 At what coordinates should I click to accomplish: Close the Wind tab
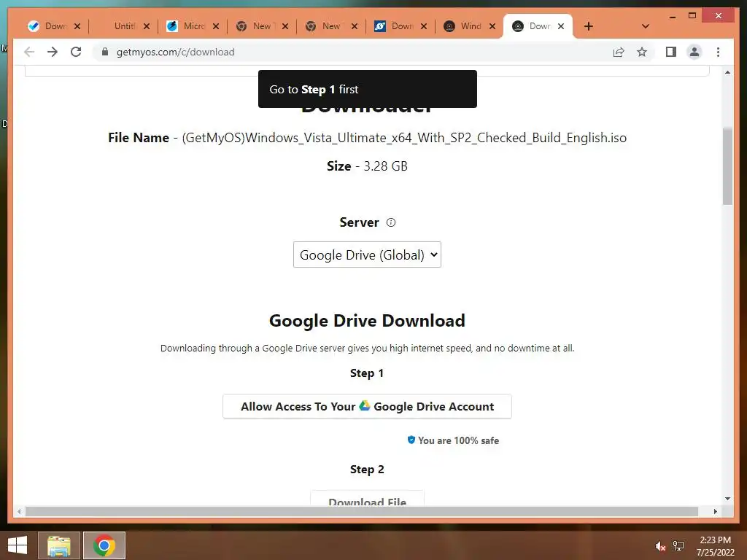tap(492, 26)
